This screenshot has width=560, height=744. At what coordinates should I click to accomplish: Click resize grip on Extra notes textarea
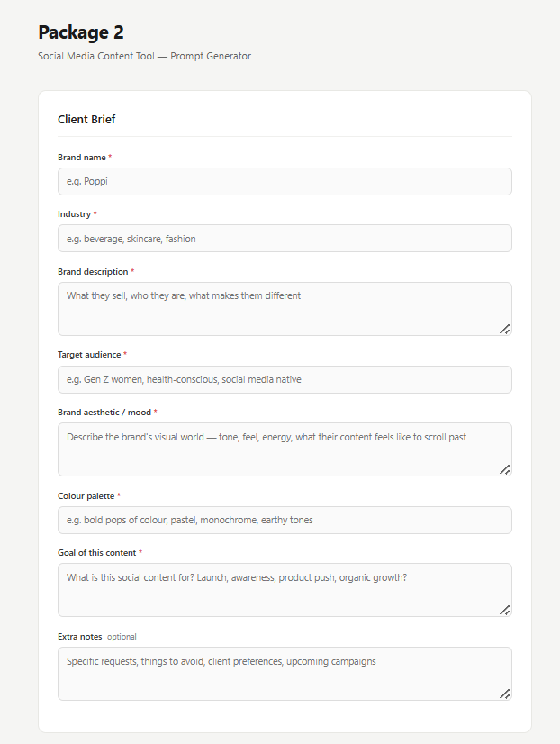[505, 694]
